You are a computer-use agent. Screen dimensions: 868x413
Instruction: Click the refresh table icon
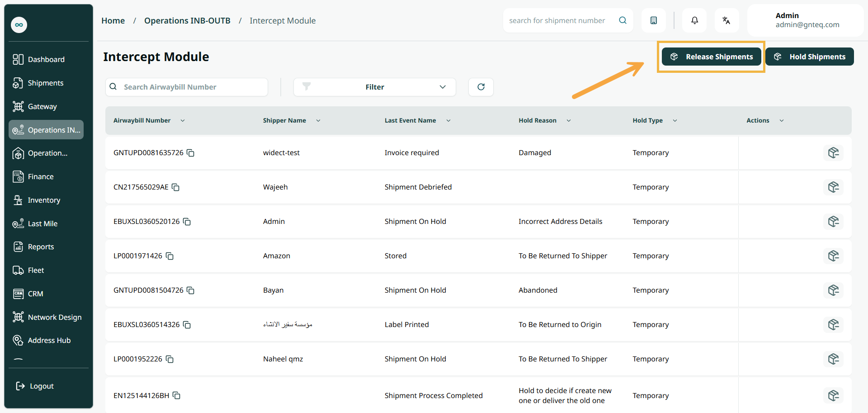click(x=481, y=87)
